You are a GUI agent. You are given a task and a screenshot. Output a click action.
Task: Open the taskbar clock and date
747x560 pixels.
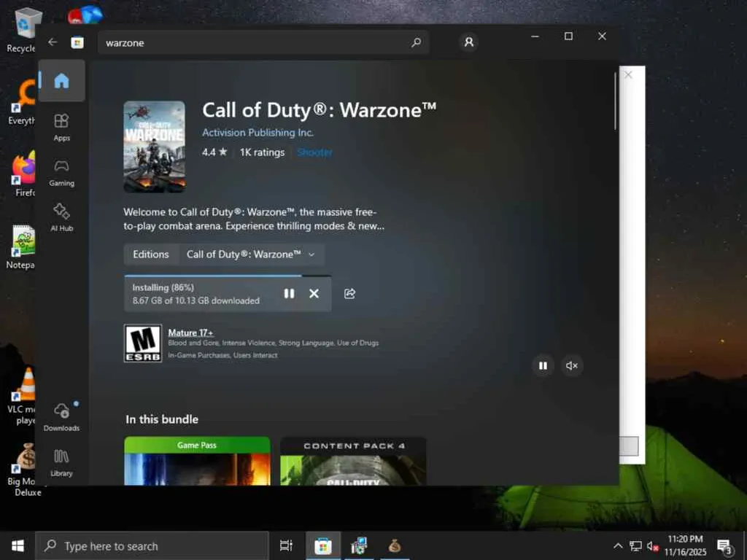(685, 545)
